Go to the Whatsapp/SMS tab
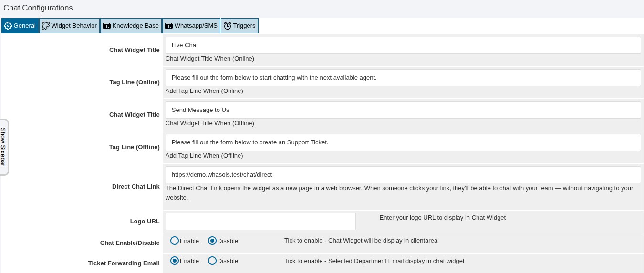This screenshot has width=644, height=273. tap(191, 26)
